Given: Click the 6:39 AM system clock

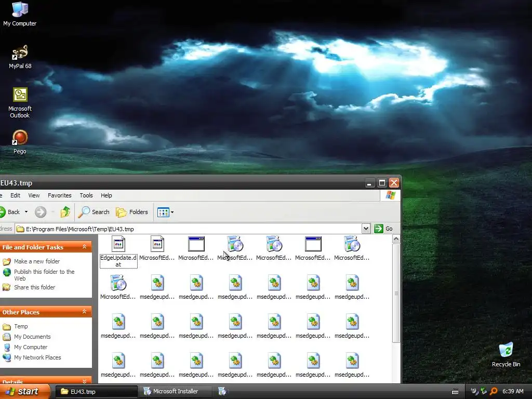Looking at the screenshot, I should [x=513, y=392].
